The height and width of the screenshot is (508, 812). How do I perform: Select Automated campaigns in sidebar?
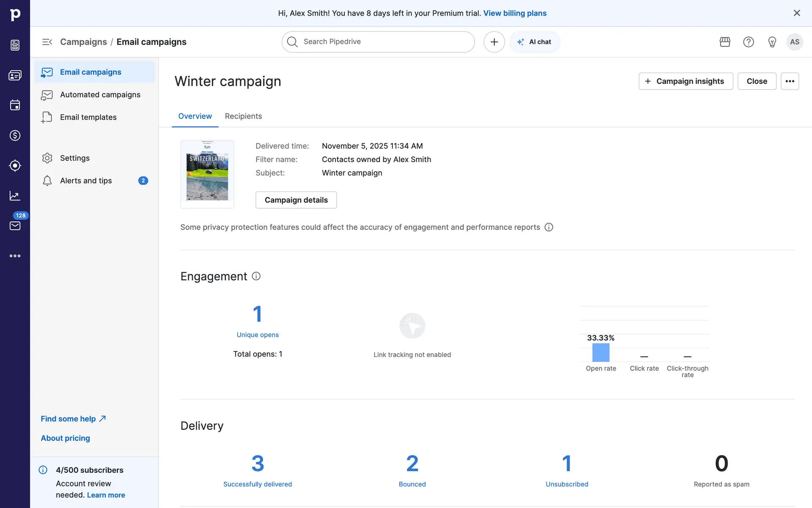(100, 95)
